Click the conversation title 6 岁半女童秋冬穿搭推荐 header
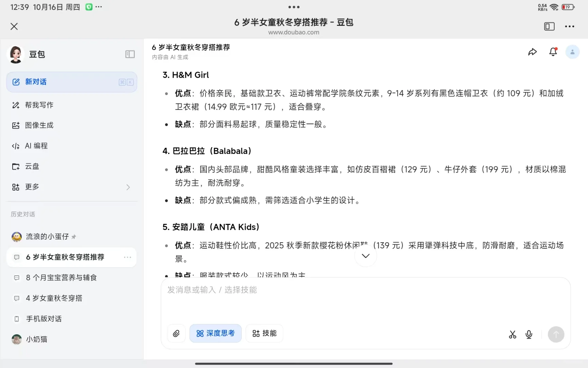 click(x=191, y=47)
